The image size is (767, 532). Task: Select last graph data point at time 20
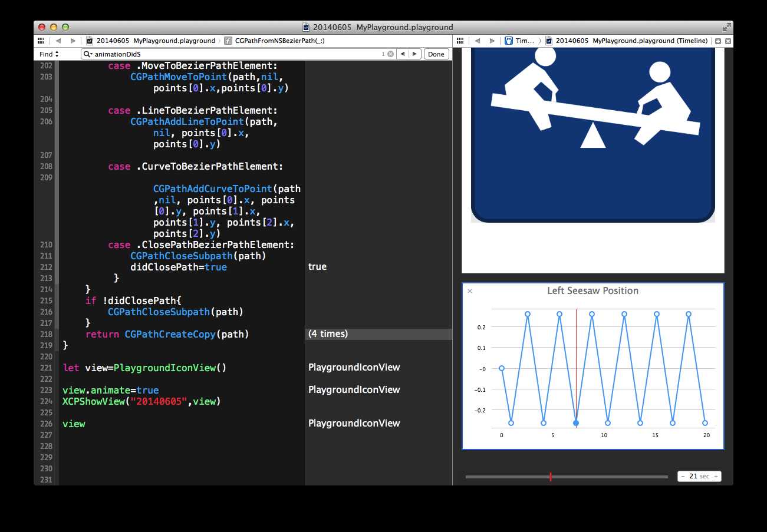pyautogui.click(x=705, y=423)
